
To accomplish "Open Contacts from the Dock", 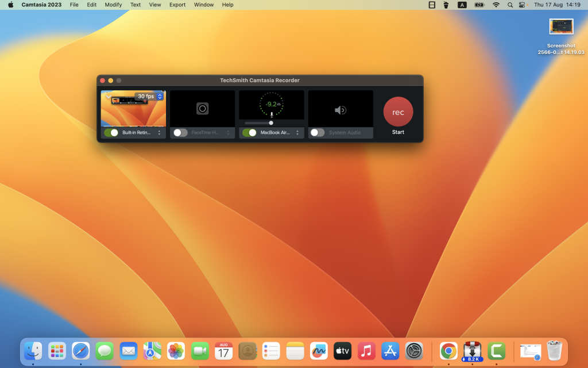I will pyautogui.click(x=247, y=351).
